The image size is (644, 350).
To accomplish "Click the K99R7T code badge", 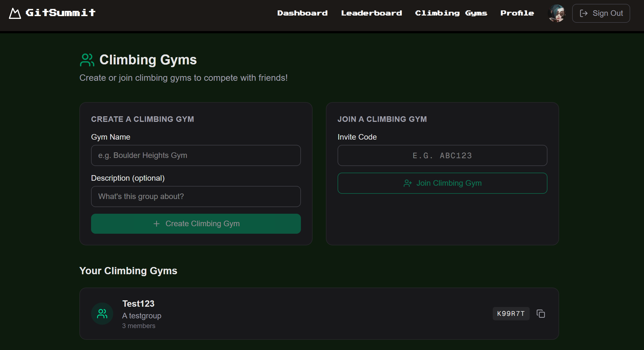I will tap(511, 314).
